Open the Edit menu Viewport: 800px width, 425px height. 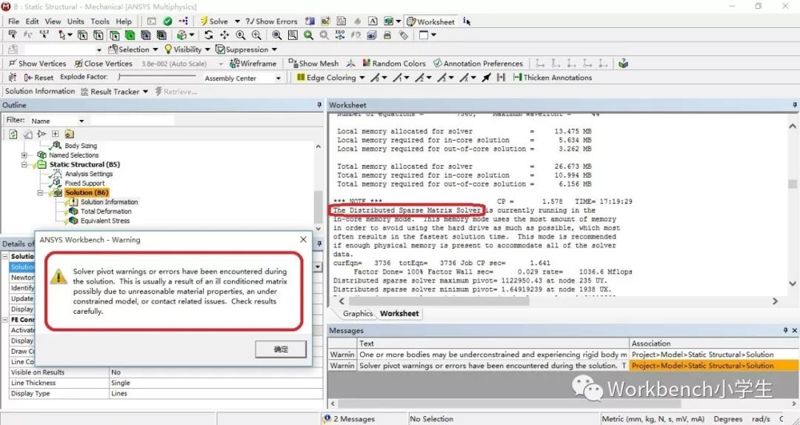[x=32, y=21]
